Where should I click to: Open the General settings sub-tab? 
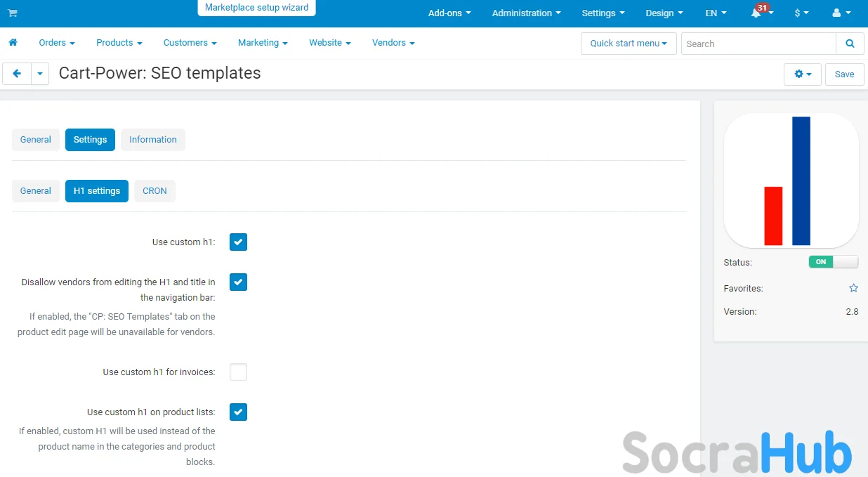tap(36, 191)
